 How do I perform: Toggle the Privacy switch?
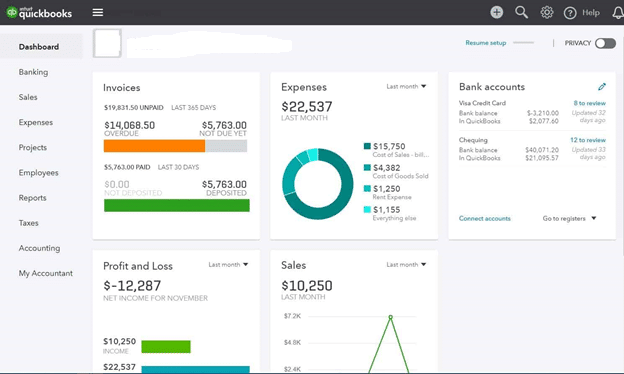[x=605, y=43]
